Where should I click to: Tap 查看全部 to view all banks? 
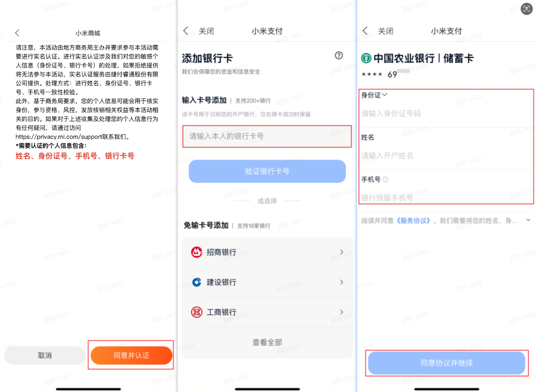[267, 342]
